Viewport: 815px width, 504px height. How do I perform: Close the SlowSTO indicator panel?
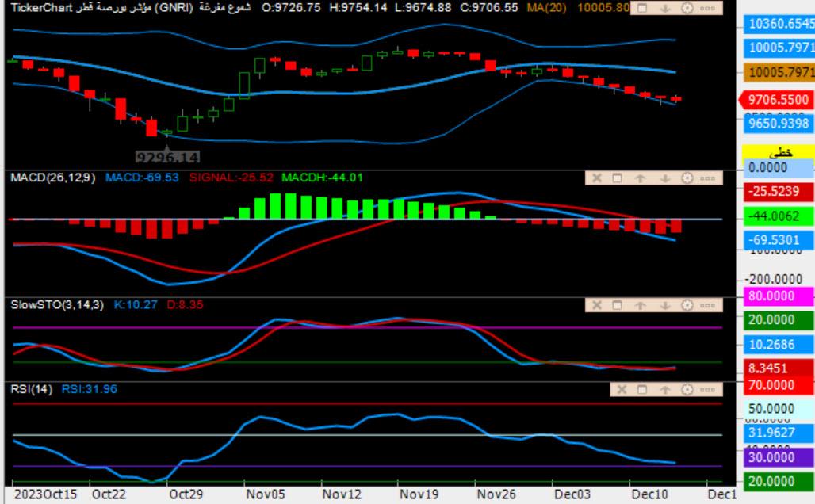(x=597, y=305)
